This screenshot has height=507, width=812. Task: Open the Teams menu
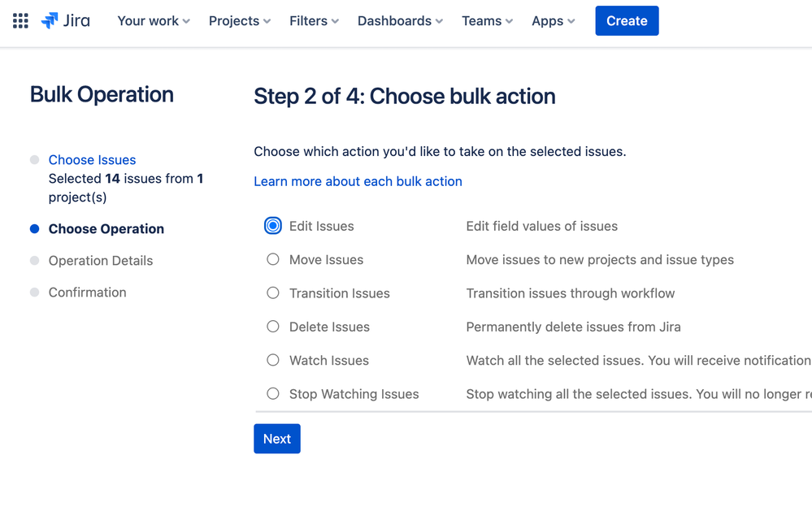487,20
